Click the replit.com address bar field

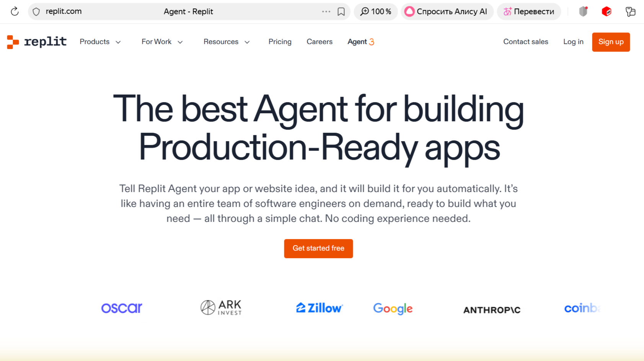pos(115,11)
